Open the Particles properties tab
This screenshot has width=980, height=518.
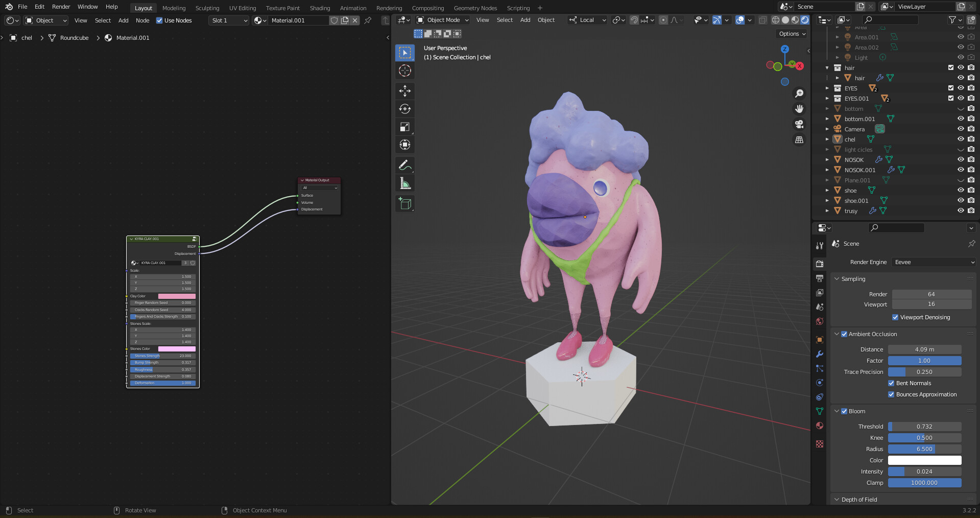point(820,368)
